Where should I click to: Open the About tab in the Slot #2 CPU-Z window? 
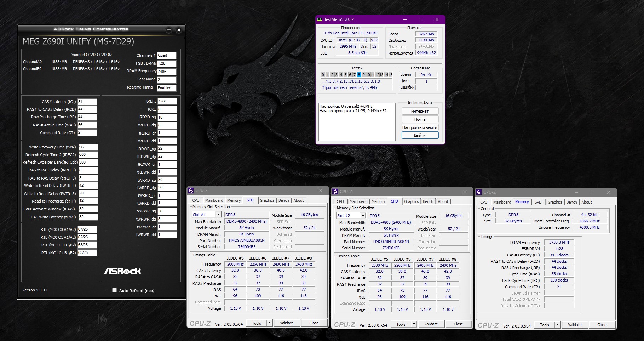click(x=443, y=201)
